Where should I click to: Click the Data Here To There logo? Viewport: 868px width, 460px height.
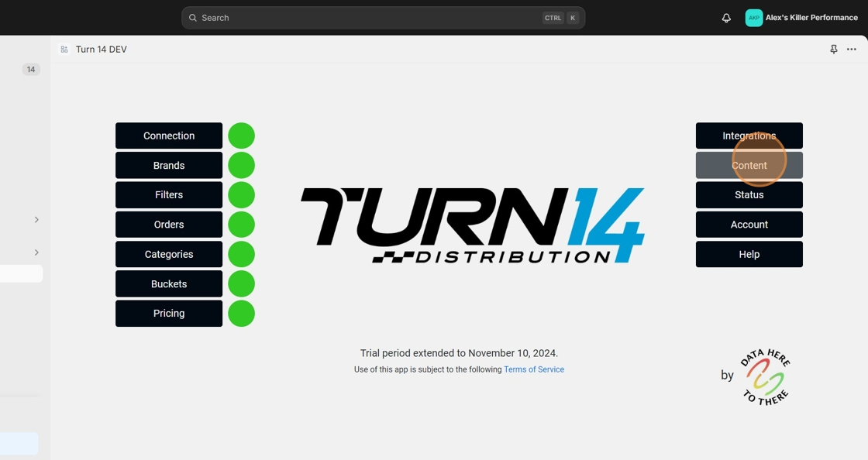[x=766, y=378]
